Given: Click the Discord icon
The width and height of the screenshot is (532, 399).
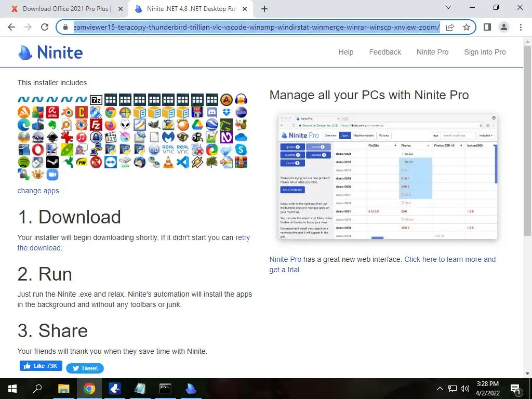Looking at the screenshot, I should click(212, 112).
